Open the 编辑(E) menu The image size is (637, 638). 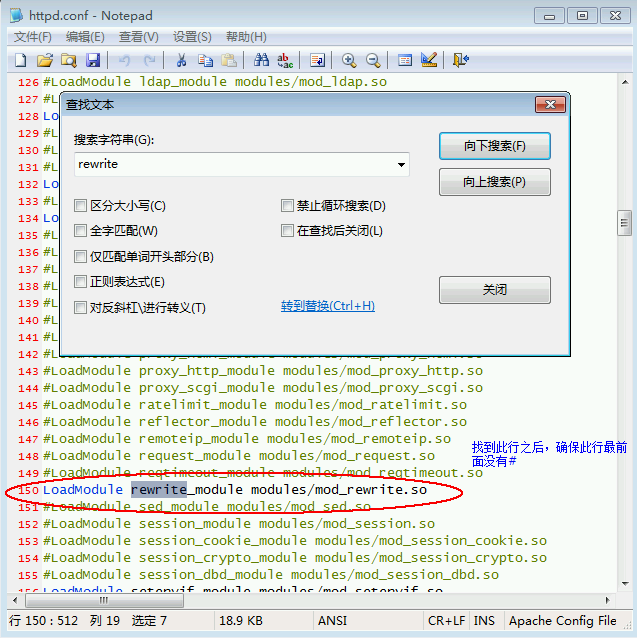click(85, 37)
